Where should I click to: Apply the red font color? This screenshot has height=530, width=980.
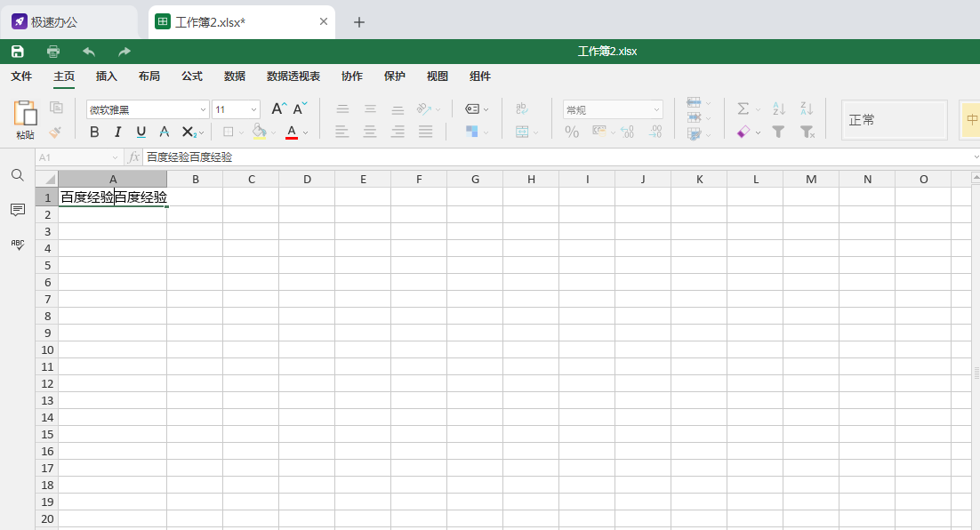[x=292, y=132]
